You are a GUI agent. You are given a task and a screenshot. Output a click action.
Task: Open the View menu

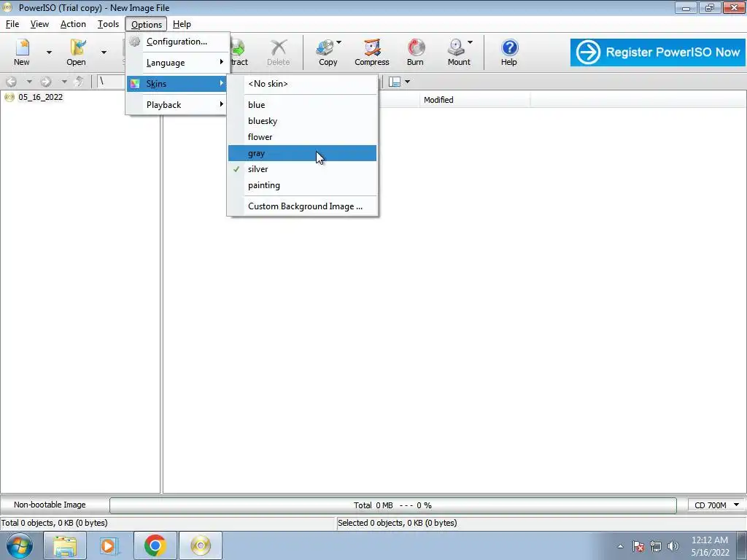click(39, 24)
